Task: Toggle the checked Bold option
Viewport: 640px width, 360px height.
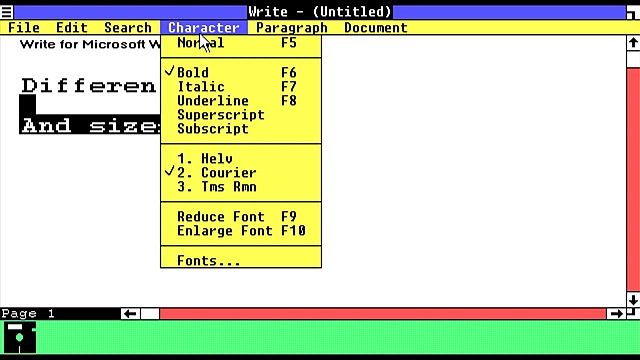Action: tap(241, 73)
